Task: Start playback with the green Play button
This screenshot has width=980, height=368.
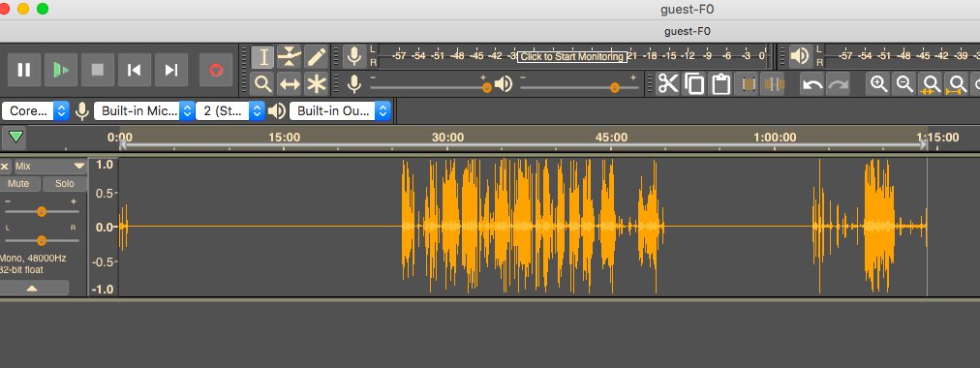Action: (x=61, y=70)
